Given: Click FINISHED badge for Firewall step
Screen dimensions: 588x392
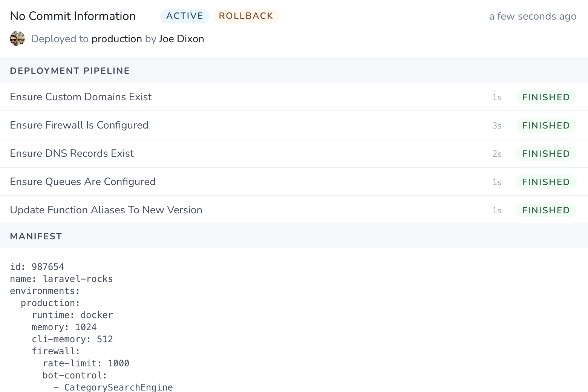Looking at the screenshot, I should pos(546,126).
